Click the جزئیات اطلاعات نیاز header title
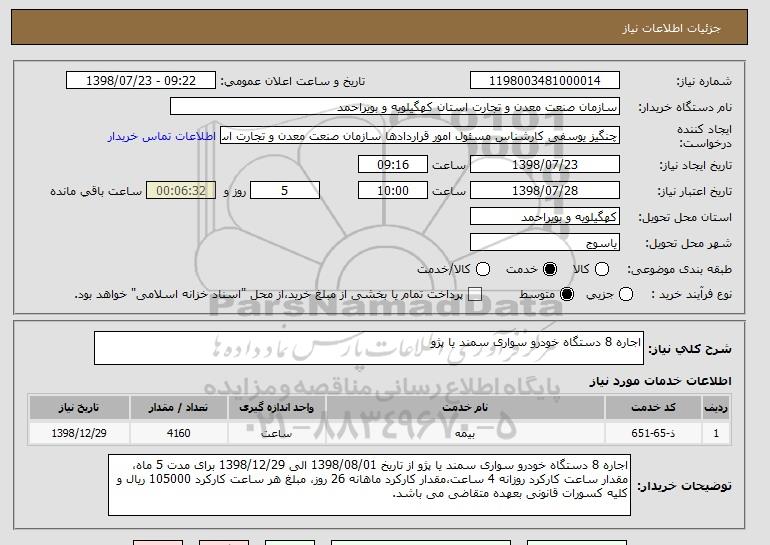This screenshot has height=545, width=770. tap(671, 28)
